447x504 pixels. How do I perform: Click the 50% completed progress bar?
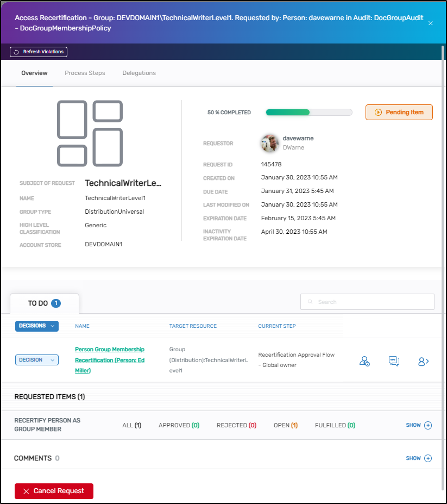coord(309,112)
